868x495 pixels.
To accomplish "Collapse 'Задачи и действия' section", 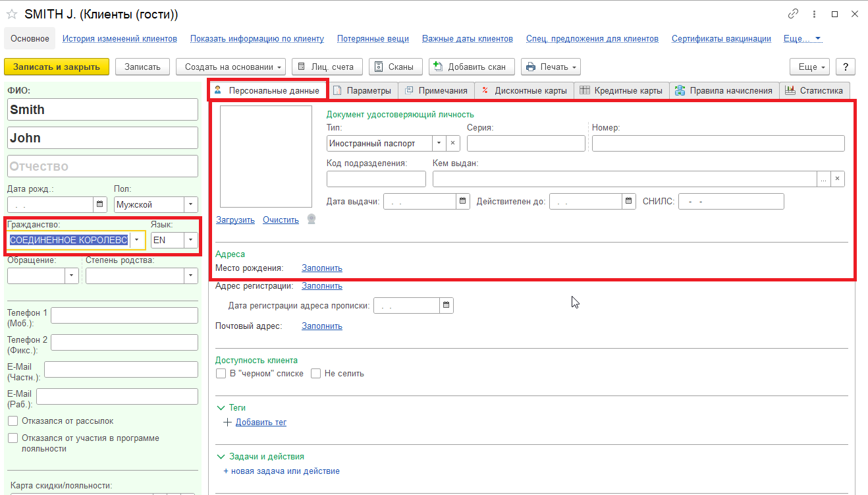I will [x=221, y=456].
